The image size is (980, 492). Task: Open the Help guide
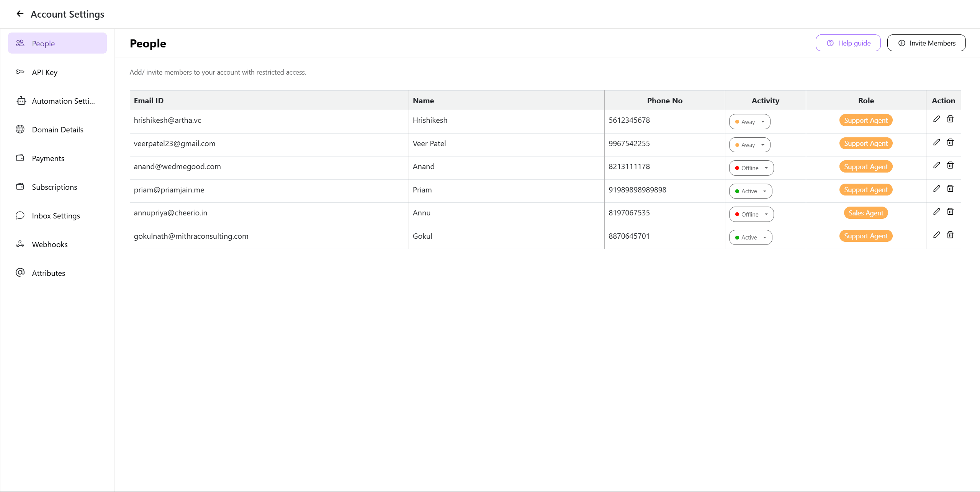tap(848, 43)
